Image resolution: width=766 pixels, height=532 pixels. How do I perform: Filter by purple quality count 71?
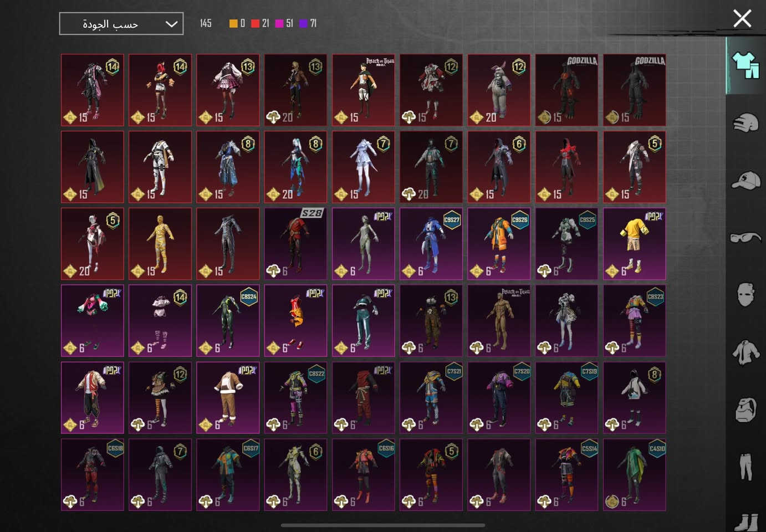click(308, 23)
